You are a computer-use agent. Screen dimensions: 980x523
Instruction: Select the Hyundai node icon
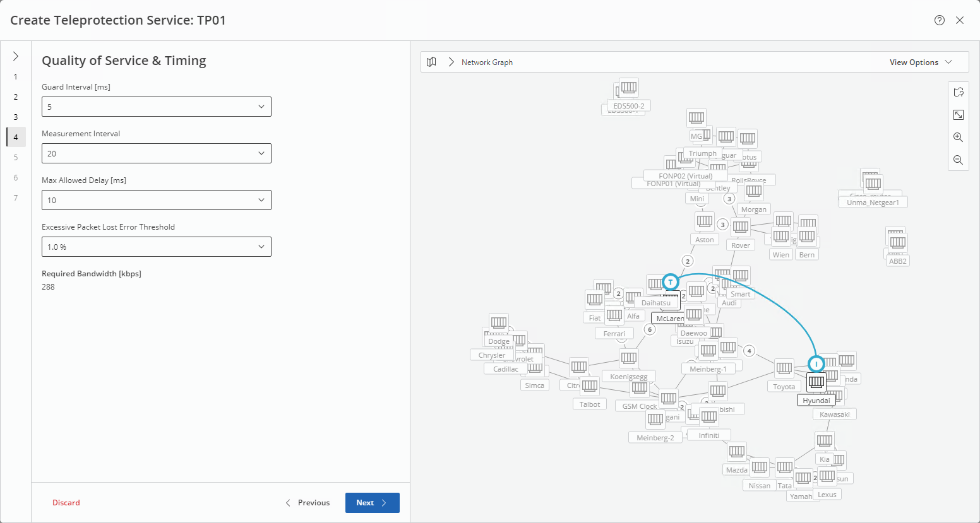pos(816,381)
